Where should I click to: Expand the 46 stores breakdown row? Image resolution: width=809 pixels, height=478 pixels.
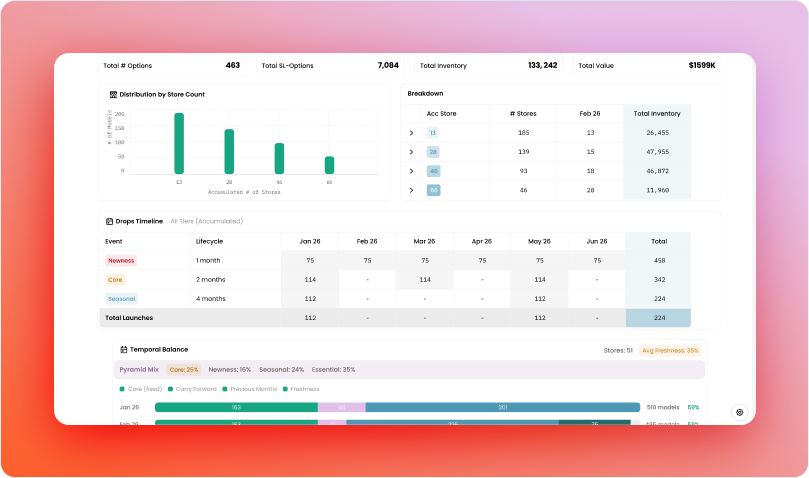[x=411, y=171]
